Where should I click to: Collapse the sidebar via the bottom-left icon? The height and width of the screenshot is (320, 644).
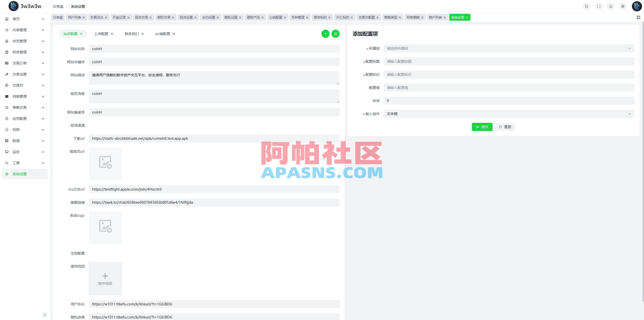click(45, 315)
